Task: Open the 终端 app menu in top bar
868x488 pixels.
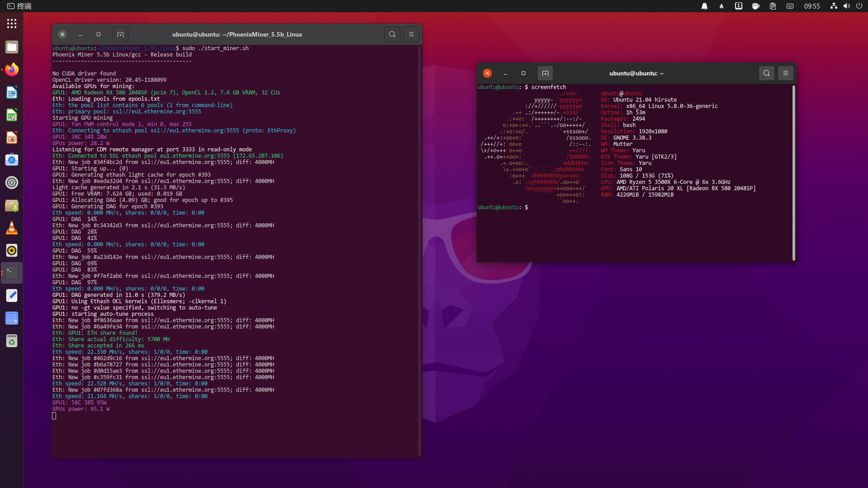Action: (x=19, y=6)
